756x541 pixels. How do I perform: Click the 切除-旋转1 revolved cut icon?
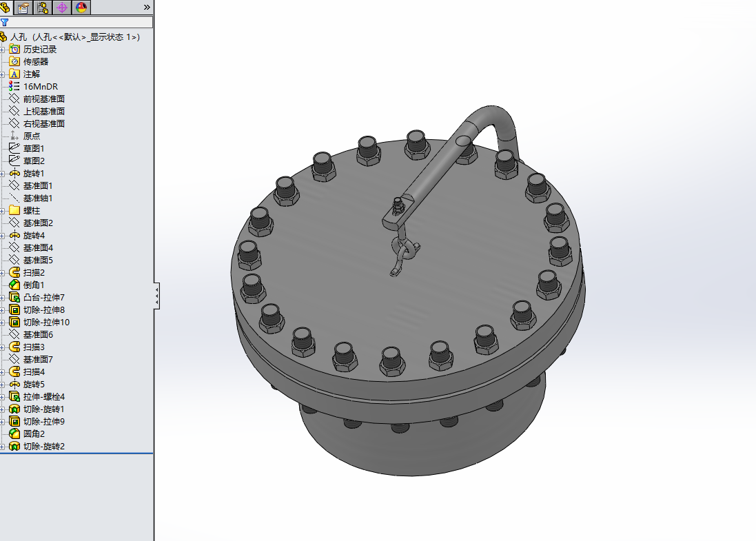click(14, 409)
